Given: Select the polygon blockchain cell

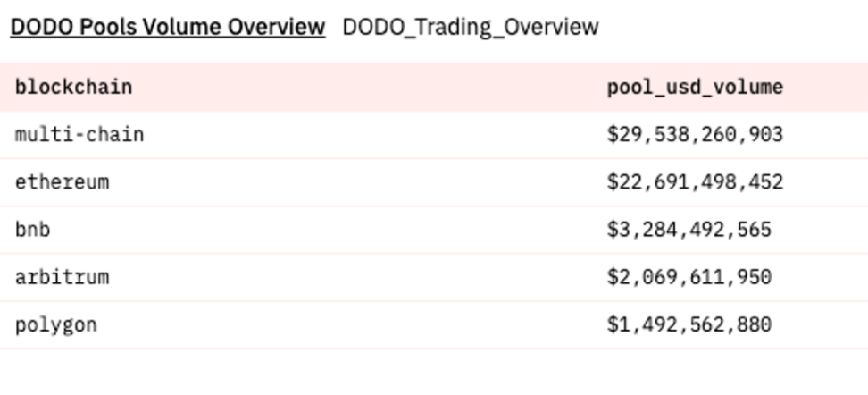Looking at the screenshot, I should [x=55, y=324].
